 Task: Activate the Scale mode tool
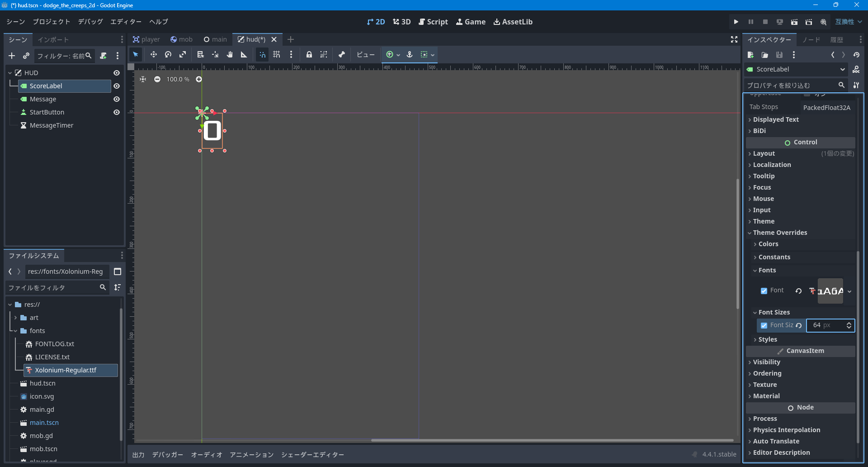pos(183,55)
